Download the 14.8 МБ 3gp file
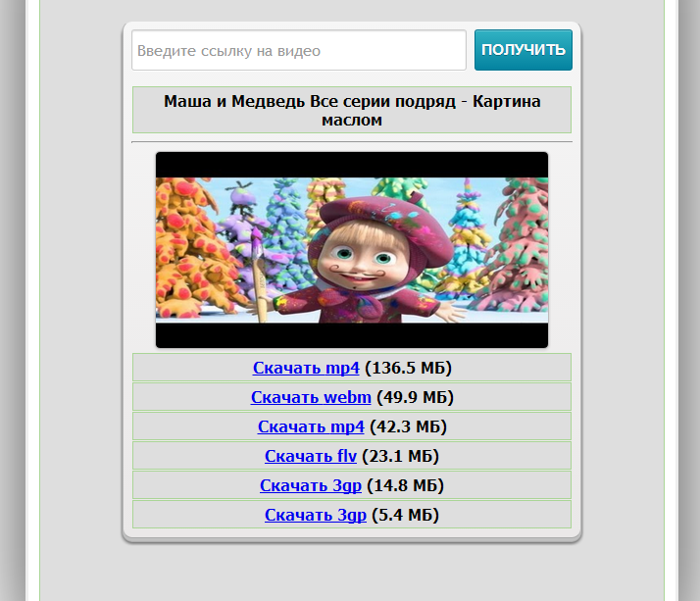This screenshot has width=700, height=601. [x=311, y=485]
